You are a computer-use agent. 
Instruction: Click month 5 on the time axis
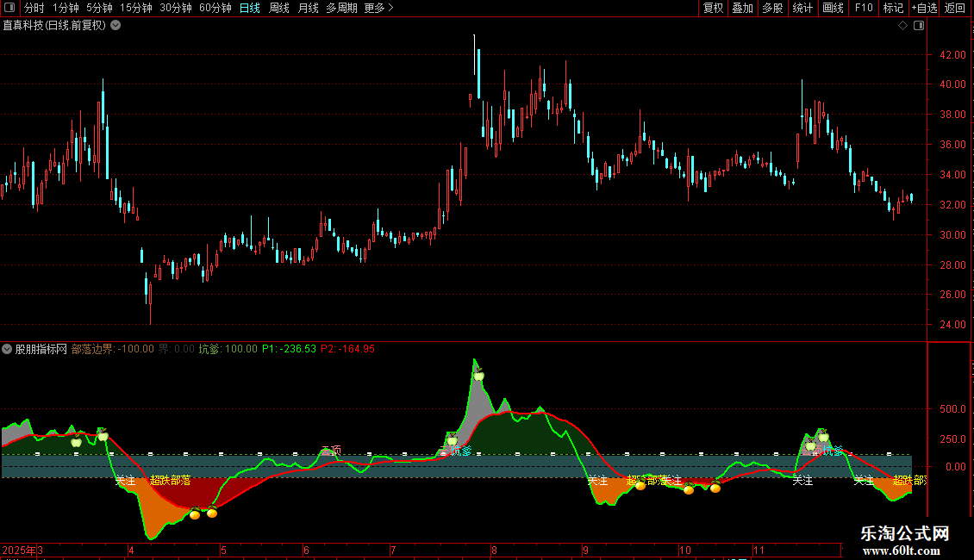coord(223,550)
